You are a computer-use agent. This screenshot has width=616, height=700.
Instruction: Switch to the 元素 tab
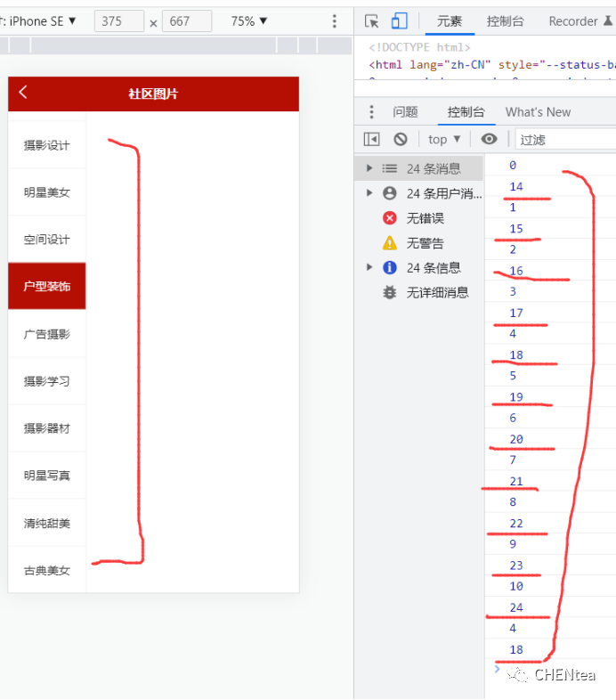(450, 21)
